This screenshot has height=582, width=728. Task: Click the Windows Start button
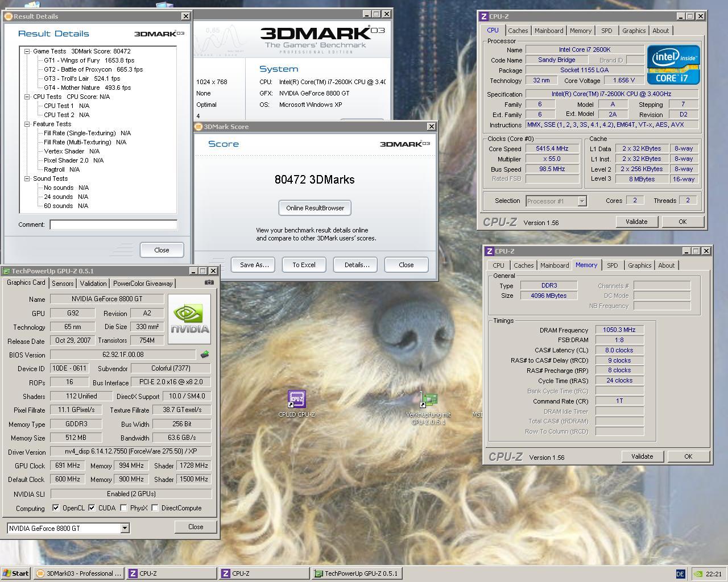point(16,573)
